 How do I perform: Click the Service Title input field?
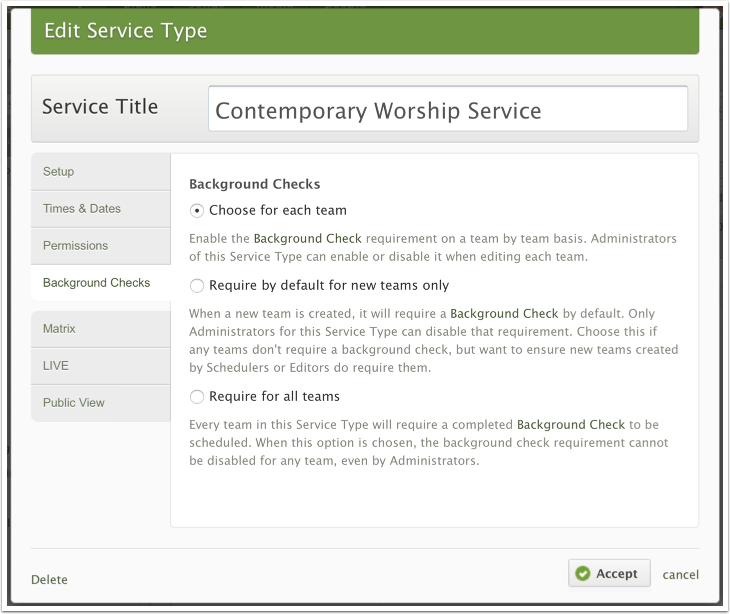point(448,109)
